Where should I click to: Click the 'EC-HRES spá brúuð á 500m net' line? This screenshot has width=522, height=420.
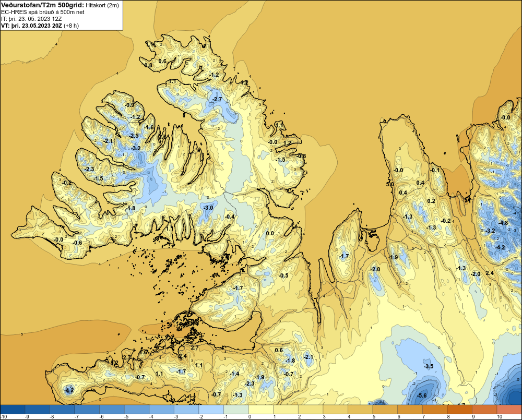click(43, 12)
